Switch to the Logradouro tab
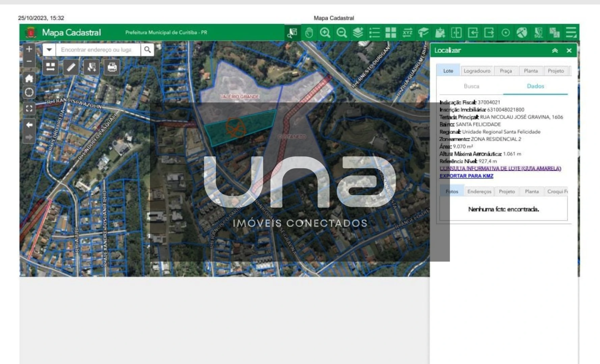600x364 pixels. coord(476,71)
